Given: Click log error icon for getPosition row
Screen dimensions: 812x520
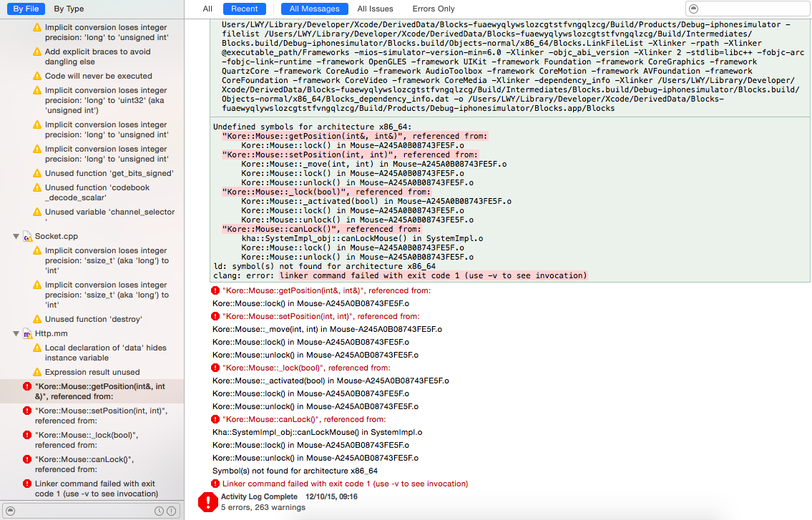Looking at the screenshot, I should tap(216, 290).
